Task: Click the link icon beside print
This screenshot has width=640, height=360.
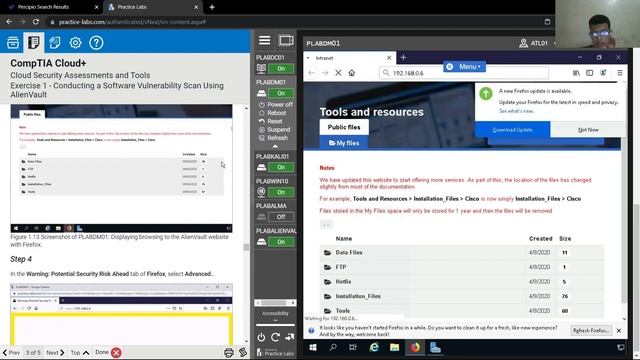Action: [243, 352]
